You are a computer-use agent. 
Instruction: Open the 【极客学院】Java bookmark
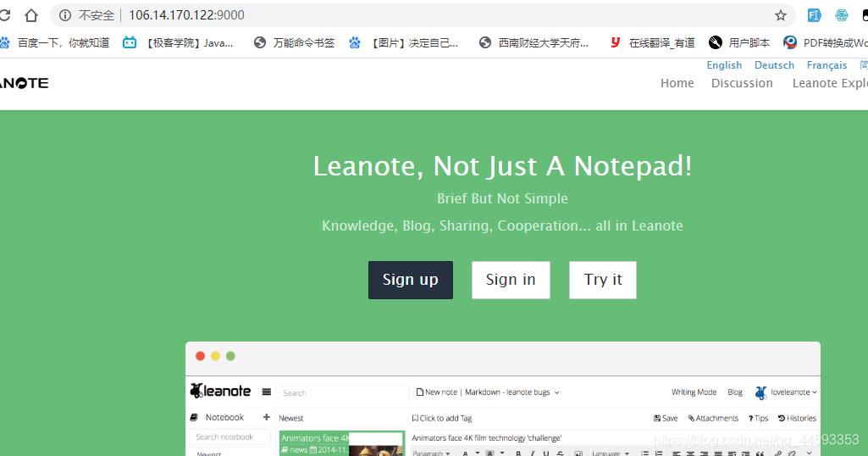[178, 42]
